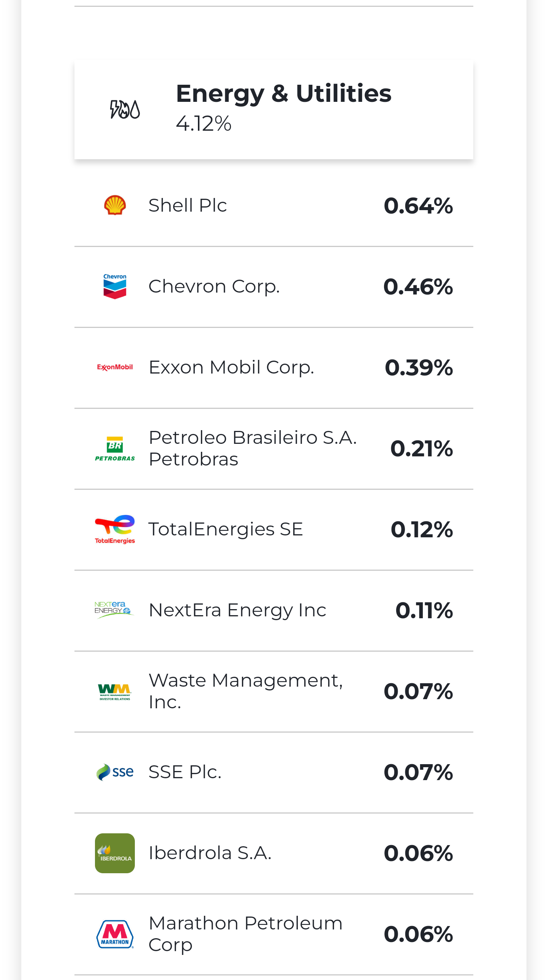Click the SSE Plc. logo
The height and width of the screenshot is (980, 547).
[x=115, y=772]
